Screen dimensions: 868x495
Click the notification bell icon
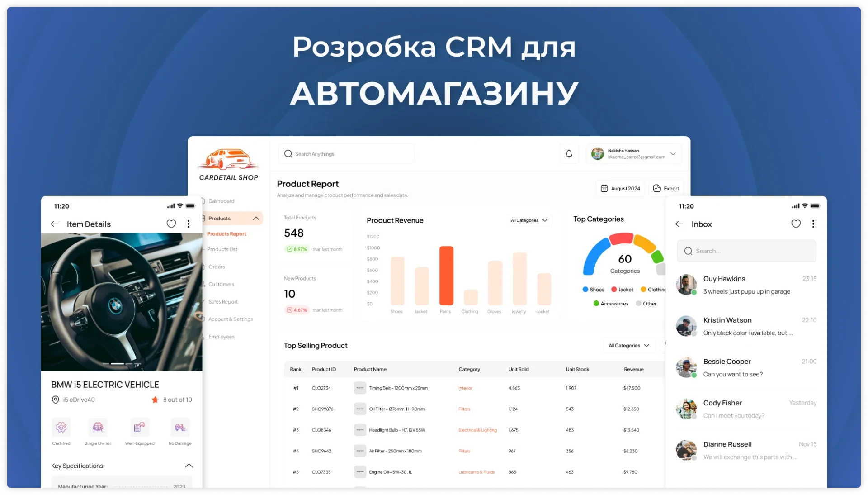(x=569, y=154)
